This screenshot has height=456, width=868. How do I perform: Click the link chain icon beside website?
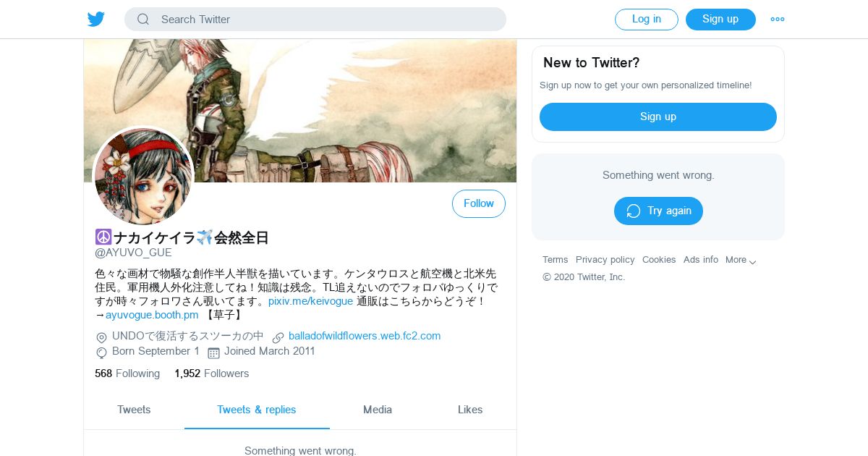click(x=278, y=337)
